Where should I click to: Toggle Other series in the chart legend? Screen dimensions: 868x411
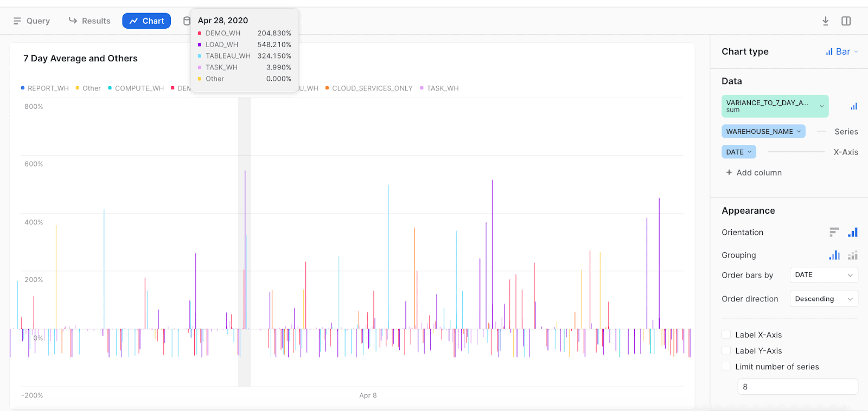[88, 88]
